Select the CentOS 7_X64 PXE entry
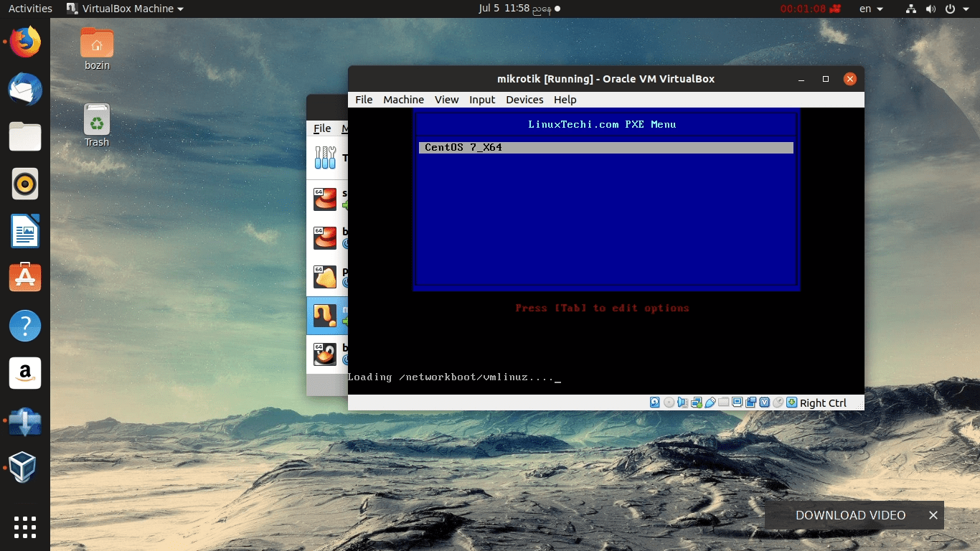The width and height of the screenshot is (980, 551). [606, 147]
